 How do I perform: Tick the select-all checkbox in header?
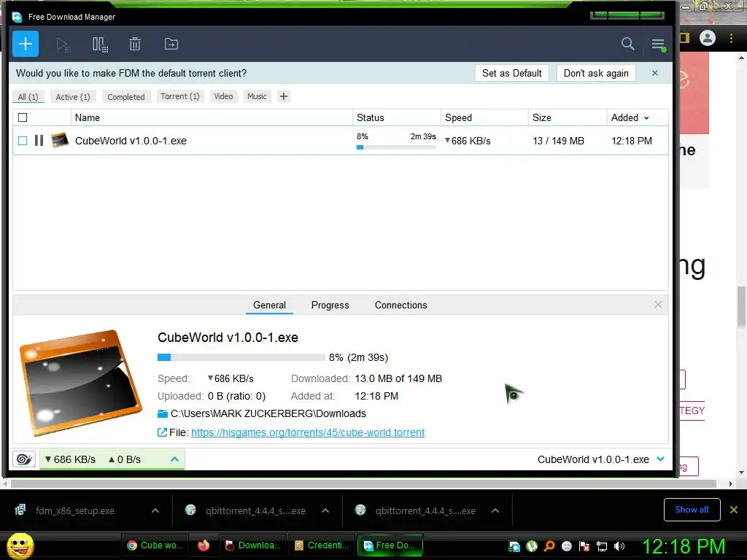[x=23, y=117]
